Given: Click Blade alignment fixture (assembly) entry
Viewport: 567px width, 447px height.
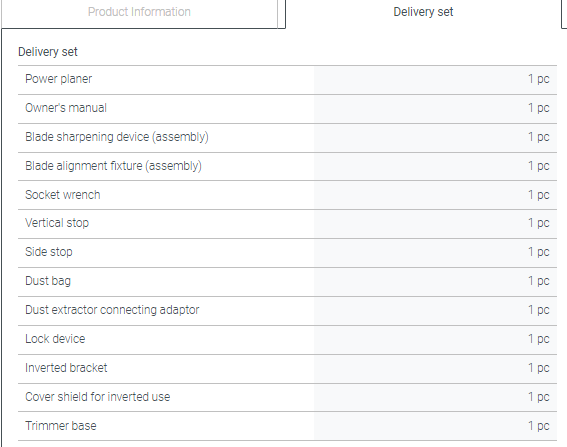Looking at the screenshot, I should click(x=113, y=166).
